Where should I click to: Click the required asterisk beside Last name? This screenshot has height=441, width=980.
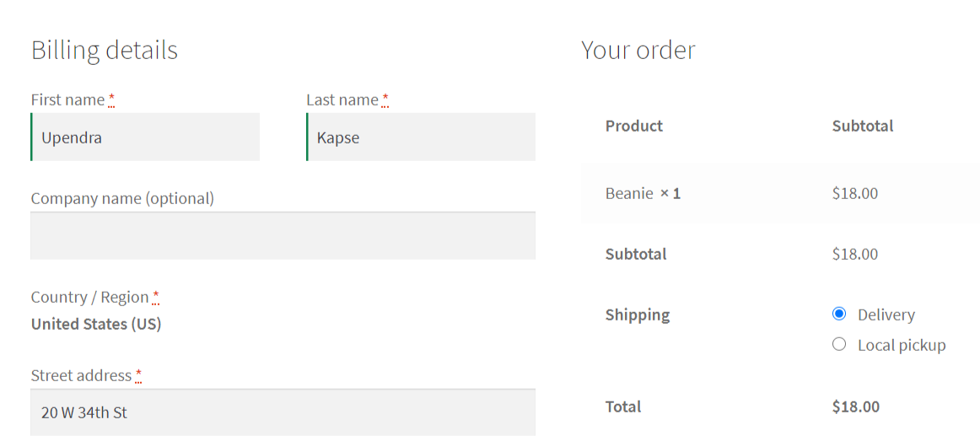pyautogui.click(x=385, y=99)
